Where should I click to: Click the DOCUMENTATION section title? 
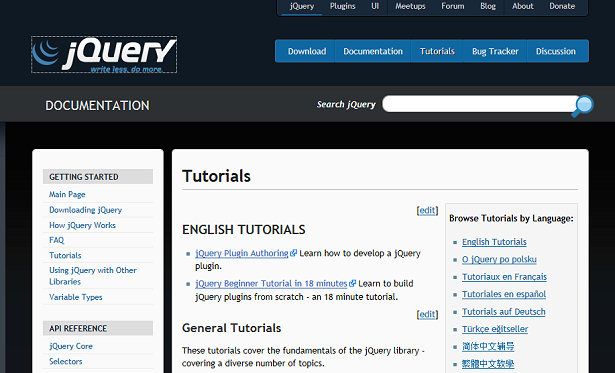coord(97,106)
